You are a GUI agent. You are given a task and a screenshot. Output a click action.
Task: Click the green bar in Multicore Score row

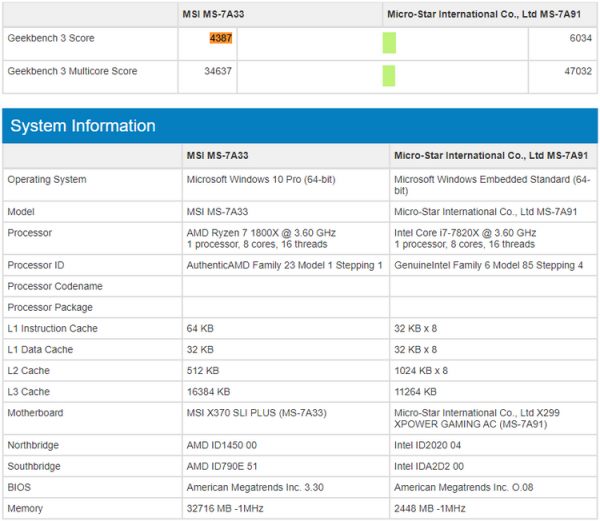389,75
